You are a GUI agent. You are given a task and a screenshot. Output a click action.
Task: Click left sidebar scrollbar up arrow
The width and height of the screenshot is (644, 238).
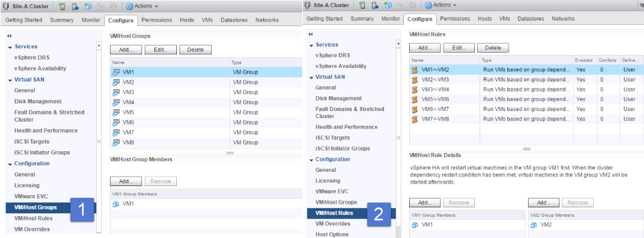(x=99, y=46)
